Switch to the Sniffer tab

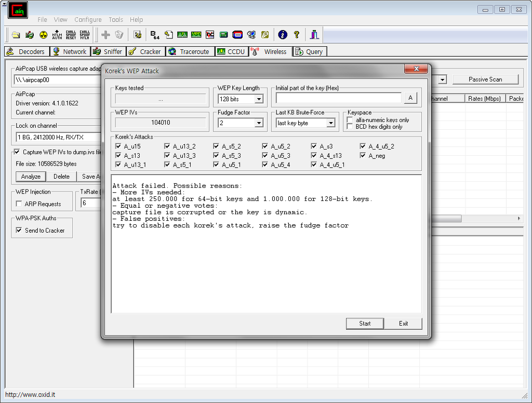point(108,51)
